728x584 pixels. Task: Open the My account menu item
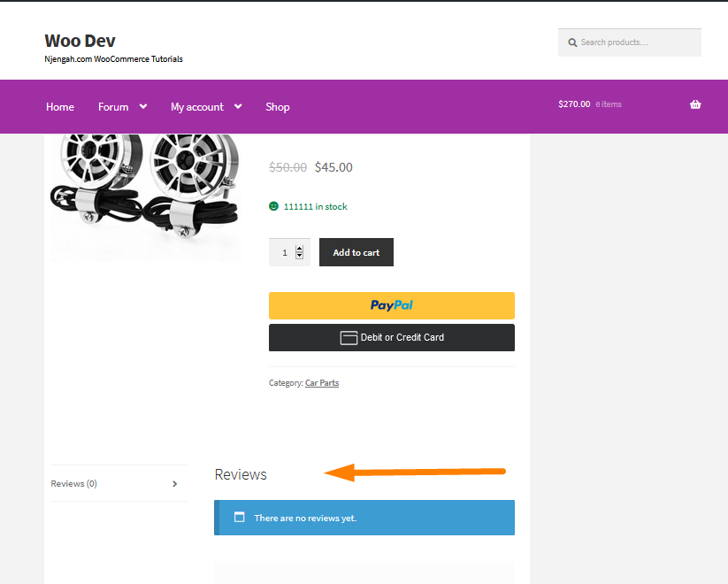(x=197, y=107)
